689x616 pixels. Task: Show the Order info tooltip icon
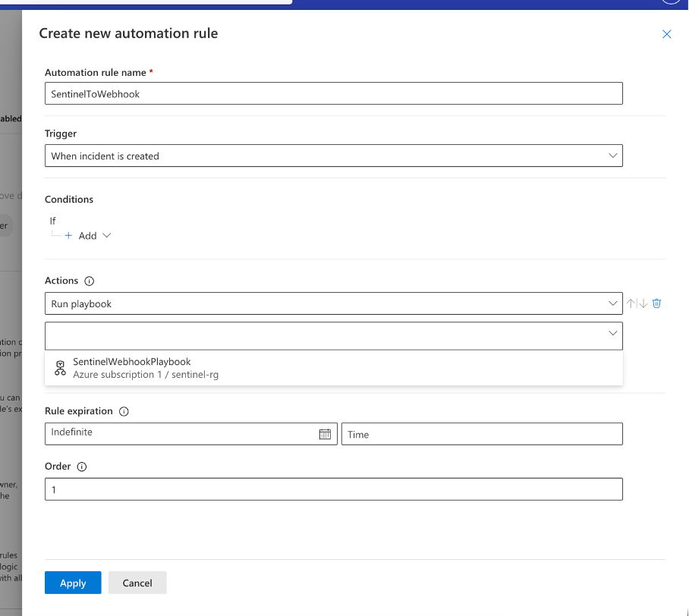point(82,467)
